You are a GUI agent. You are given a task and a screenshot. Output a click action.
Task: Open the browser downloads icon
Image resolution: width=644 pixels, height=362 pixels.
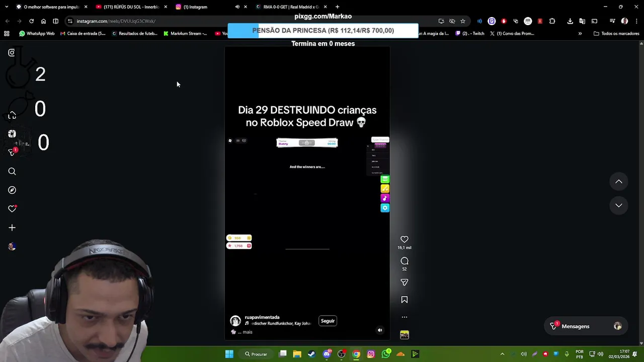point(570,21)
